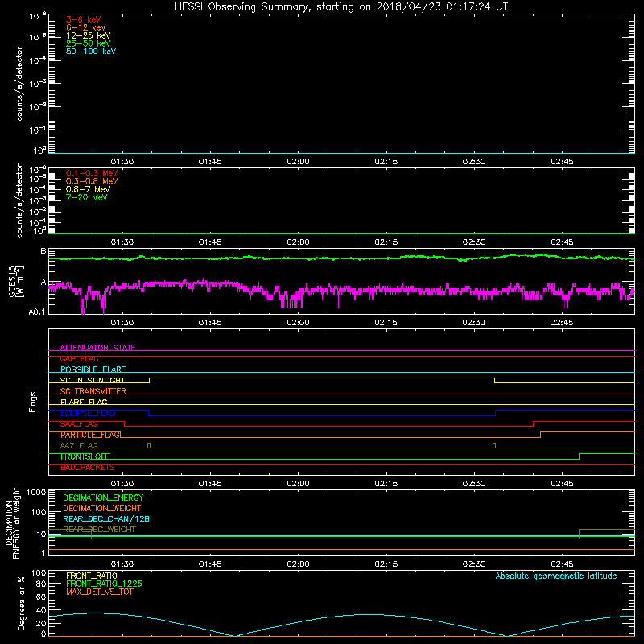
Task: Choose the 0.8-7 MeV legend label
Action: tap(88, 189)
